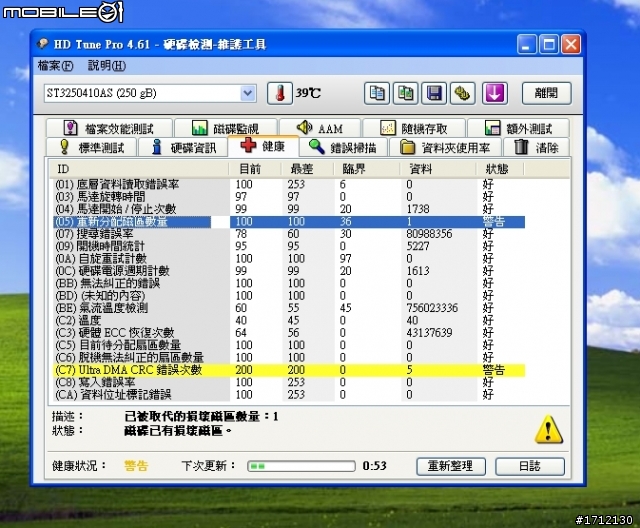Click the data value 80988356
The height and width of the screenshot is (528, 640).
(x=429, y=234)
